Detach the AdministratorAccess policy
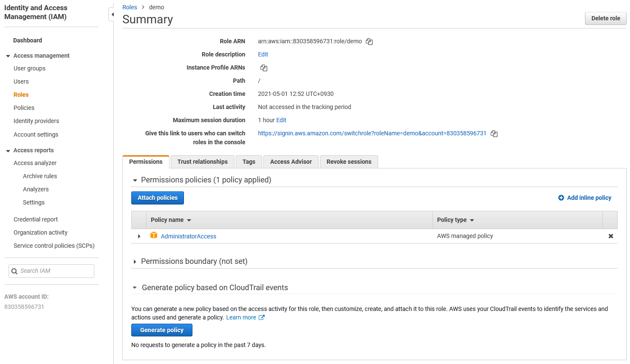The image size is (630, 364). (610, 236)
